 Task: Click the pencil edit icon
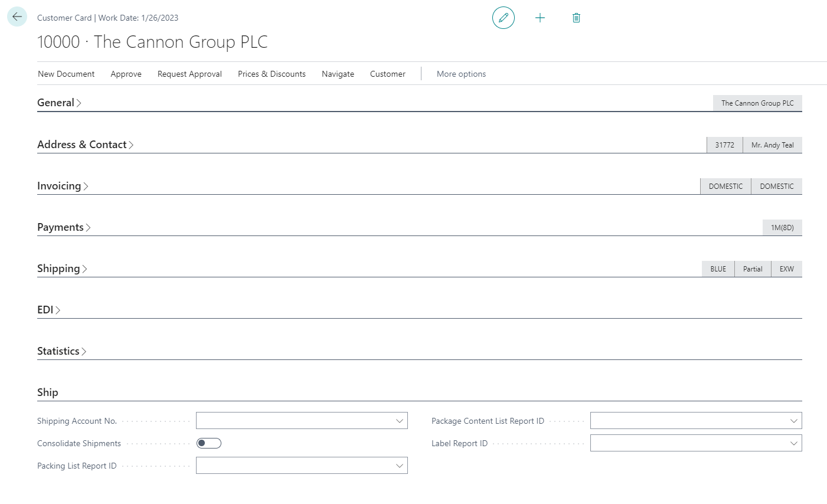click(503, 18)
